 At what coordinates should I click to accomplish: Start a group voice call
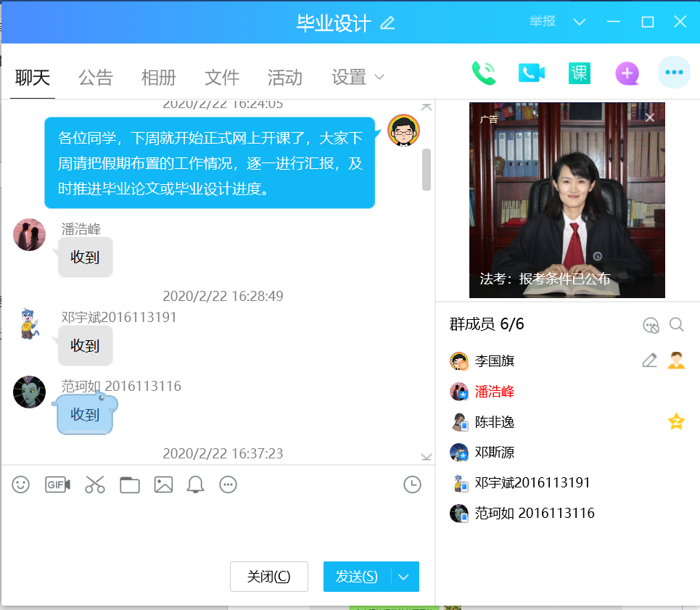(x=483, y=73)
